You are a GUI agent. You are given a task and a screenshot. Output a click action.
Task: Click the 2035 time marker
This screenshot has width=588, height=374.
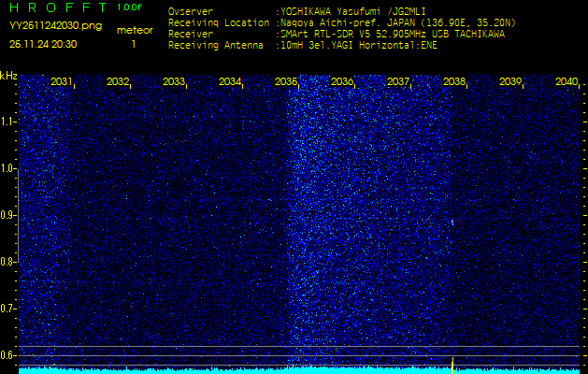pos(286,81)
